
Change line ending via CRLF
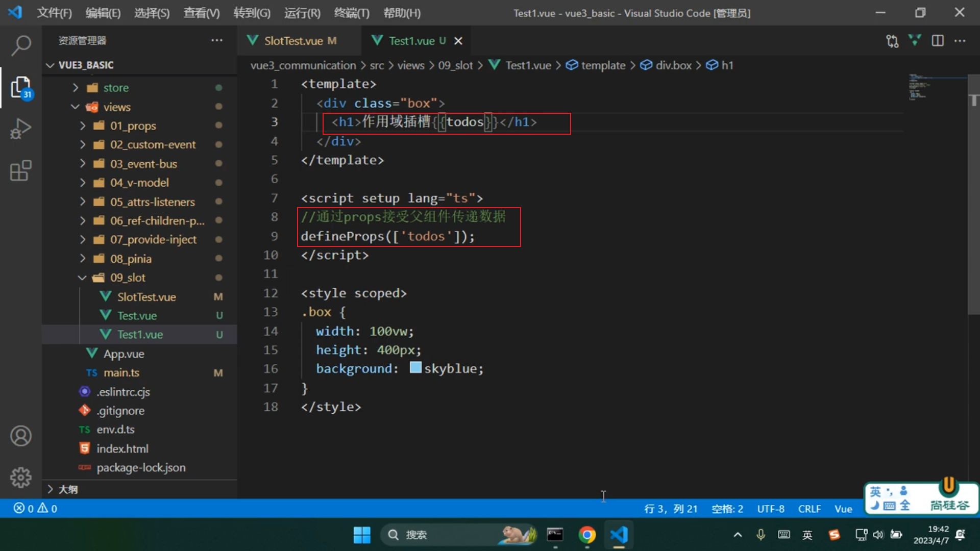pos(810,509)
